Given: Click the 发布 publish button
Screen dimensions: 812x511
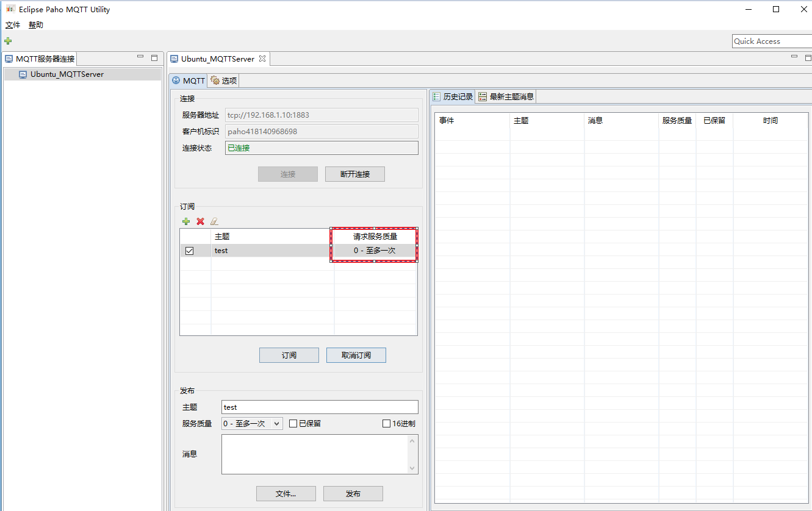Looking at the screenshot, I should pos(353,493).
